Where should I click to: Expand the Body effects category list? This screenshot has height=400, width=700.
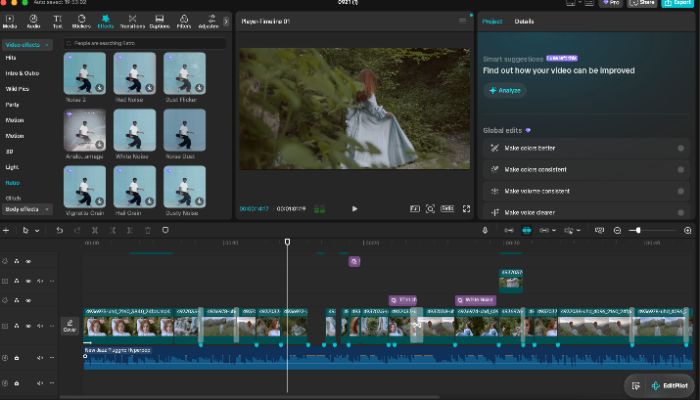pos(27,209)
